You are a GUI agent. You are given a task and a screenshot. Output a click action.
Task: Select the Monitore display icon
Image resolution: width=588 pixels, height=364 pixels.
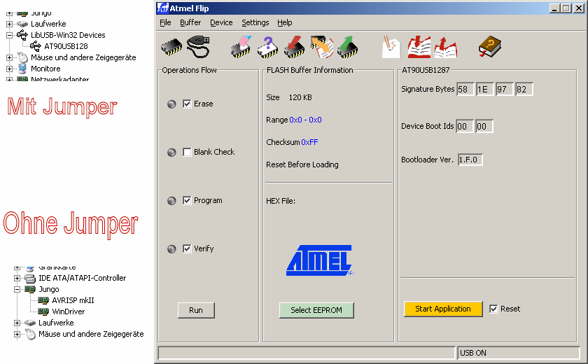point(22,69)
